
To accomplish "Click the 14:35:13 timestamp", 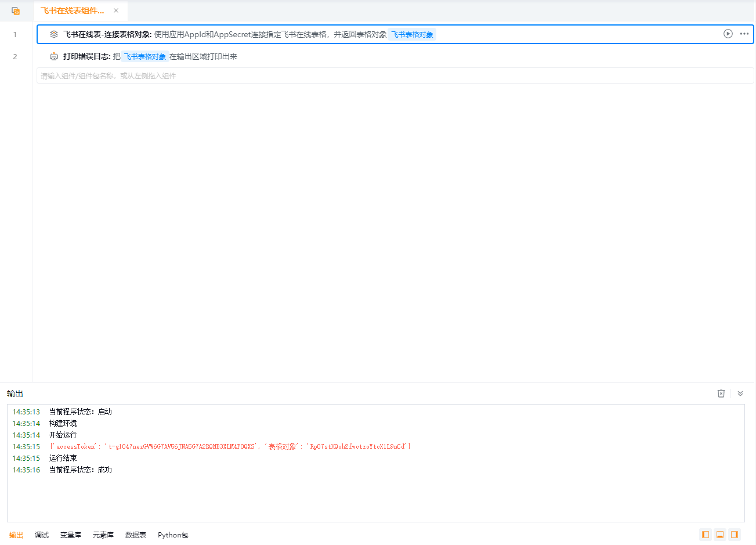I will 26,412.
